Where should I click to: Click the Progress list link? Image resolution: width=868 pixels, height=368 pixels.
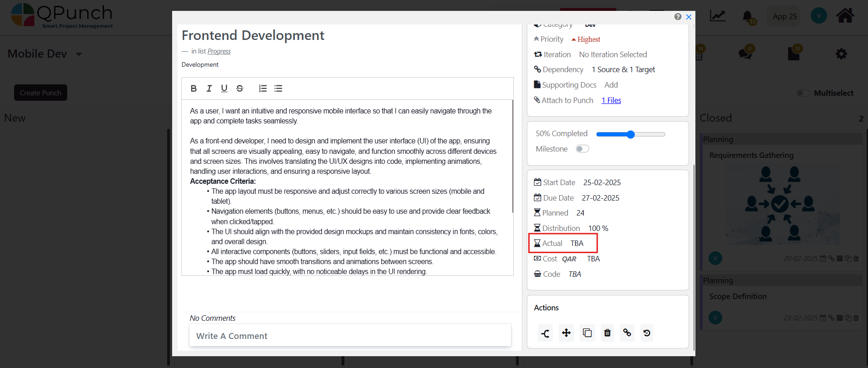[219, 51]
